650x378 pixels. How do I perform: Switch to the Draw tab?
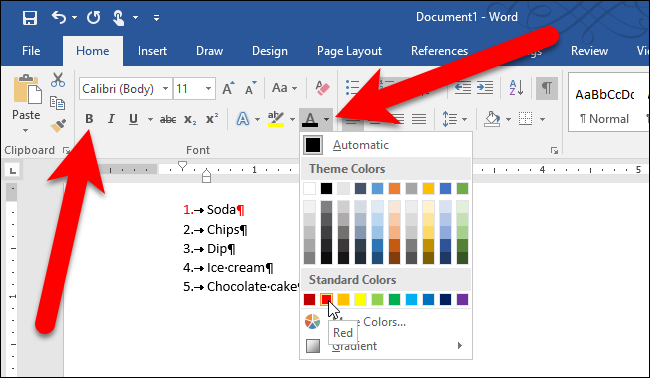tap(209, 51)
